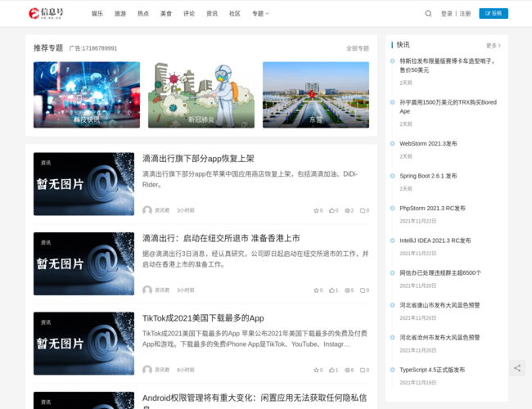Open news WebStorm 2021.3发布

tap(428, 143)
